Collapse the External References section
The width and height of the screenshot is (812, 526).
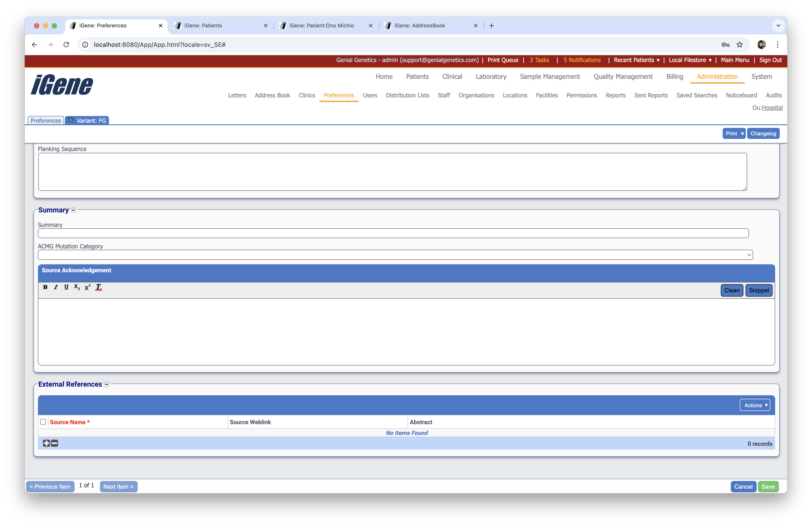click(x=106, y=384)
